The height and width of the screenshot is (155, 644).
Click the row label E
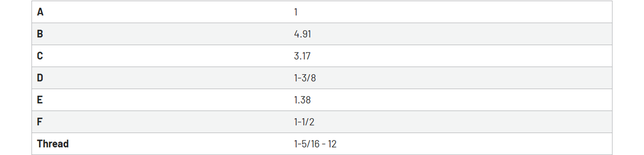point(40,100)
